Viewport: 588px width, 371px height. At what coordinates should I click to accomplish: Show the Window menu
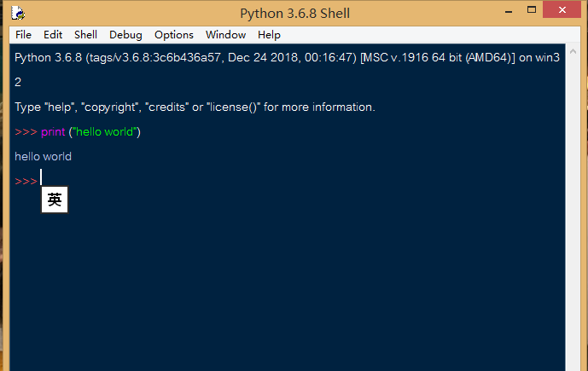pyautogui.click(x=225, y=35)
